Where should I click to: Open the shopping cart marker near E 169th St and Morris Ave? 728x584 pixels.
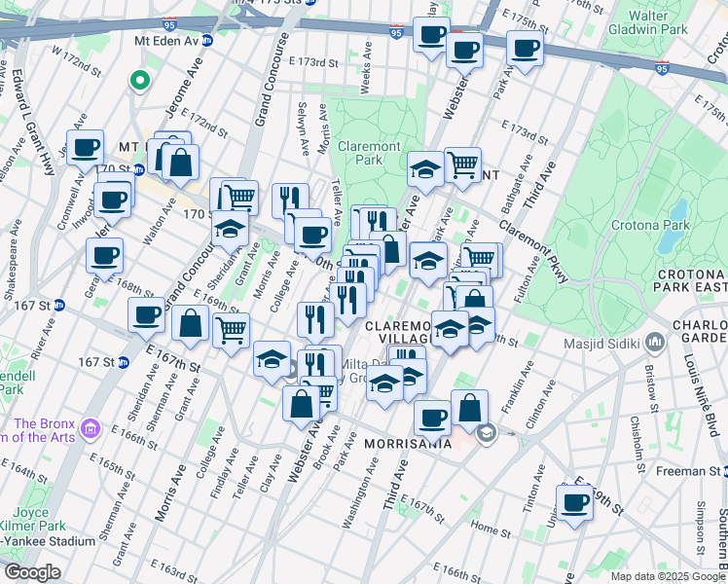coord(232,332)
